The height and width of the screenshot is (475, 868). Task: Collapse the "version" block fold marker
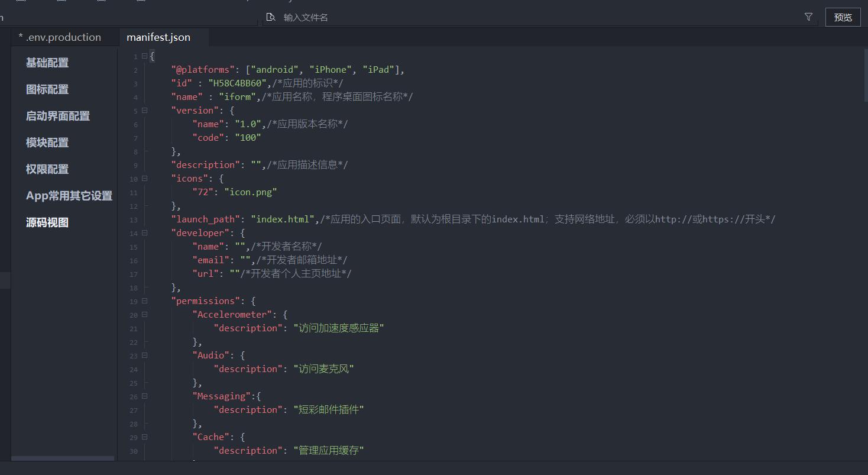pos(144,111)
